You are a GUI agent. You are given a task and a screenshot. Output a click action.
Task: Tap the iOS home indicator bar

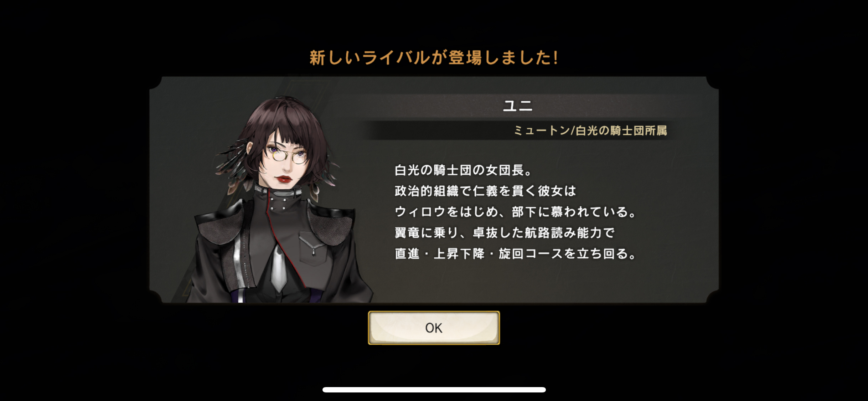pos(434,390)
